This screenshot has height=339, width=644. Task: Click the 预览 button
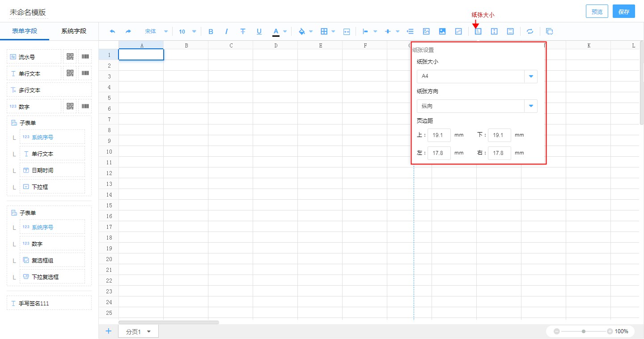[597, 12]
